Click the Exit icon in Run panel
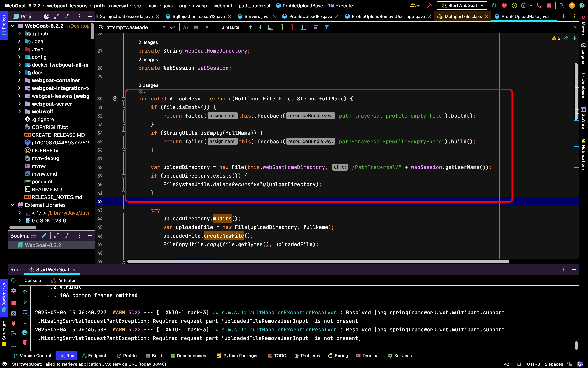Screen dimensions: 588x368 [14, 334]
